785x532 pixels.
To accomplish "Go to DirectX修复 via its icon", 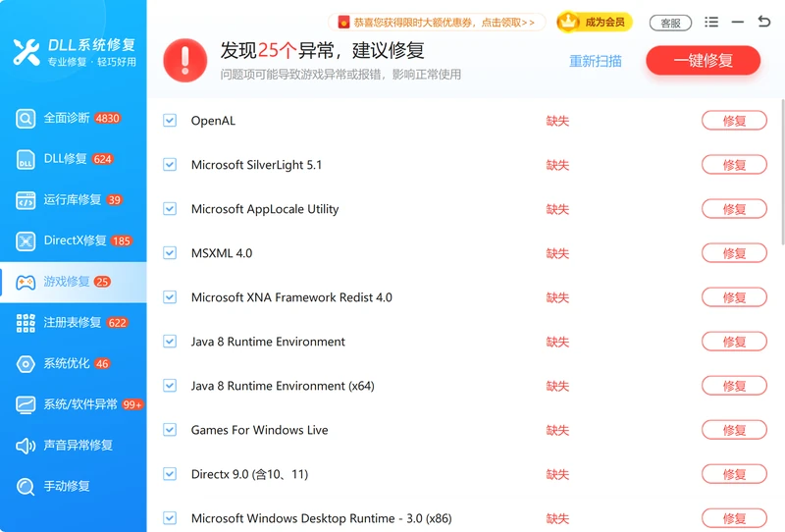I will pos(26,240).
